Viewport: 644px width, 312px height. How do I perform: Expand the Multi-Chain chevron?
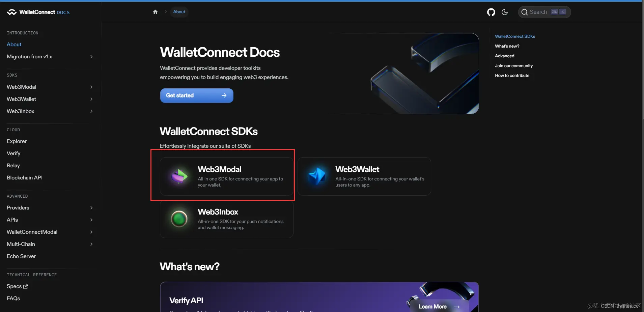(x=91, y=244)
